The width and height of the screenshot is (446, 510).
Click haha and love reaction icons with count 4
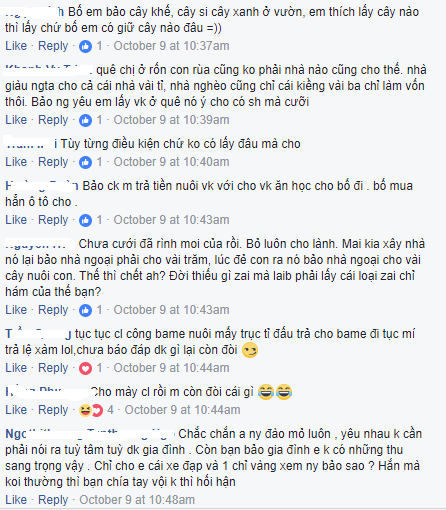tap(91, 410)
